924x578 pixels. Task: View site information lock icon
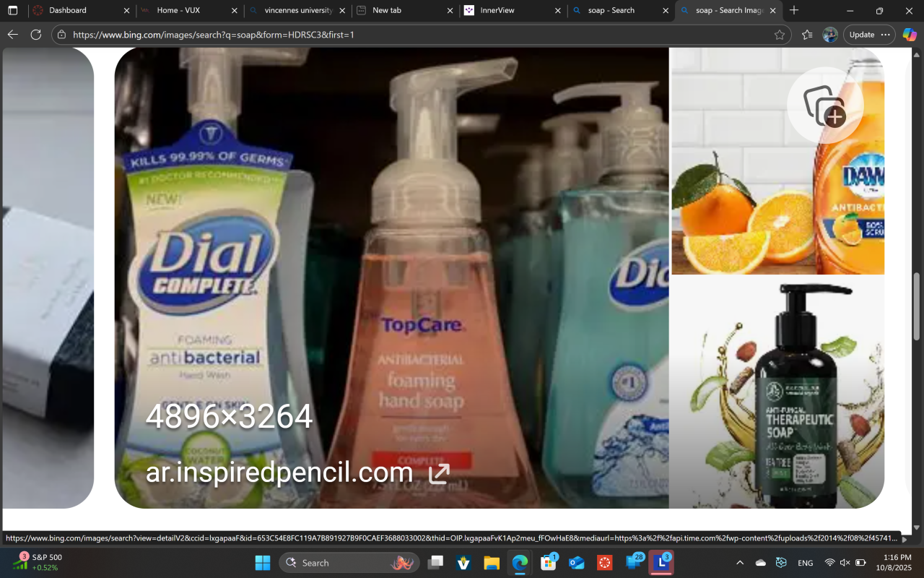point(61,35)
